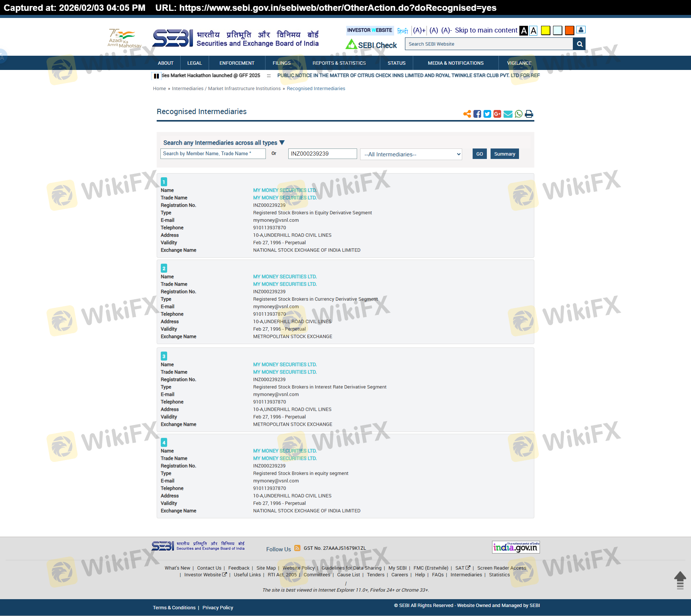Select black high-contrast A theme
The height and width of the screenshot is (616, 691).
(x=524, y=31)
